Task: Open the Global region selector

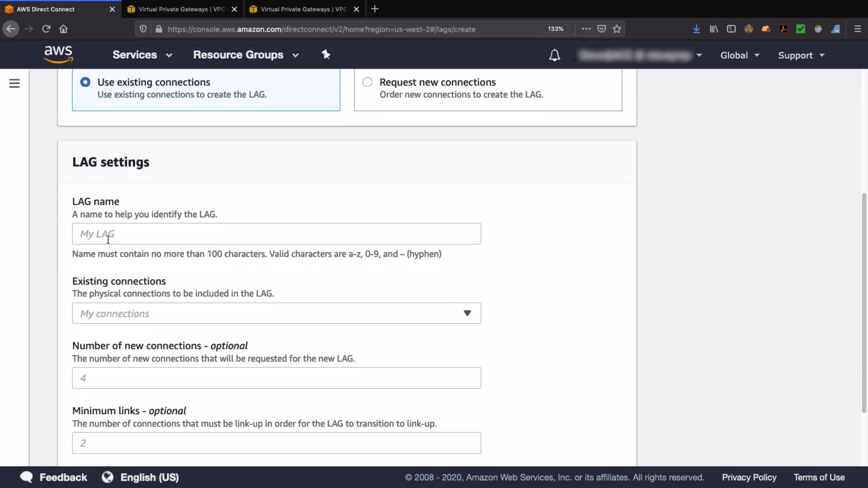Action: click(740, 55)
